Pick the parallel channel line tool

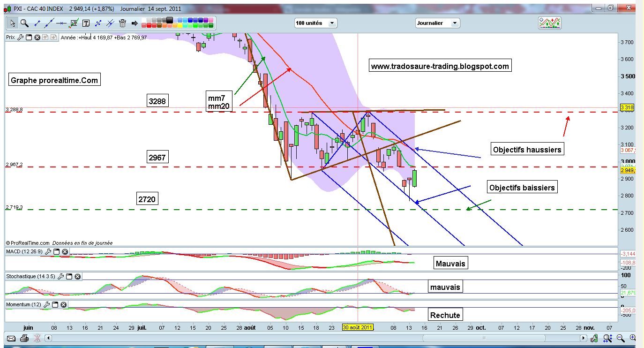(110, 23)
